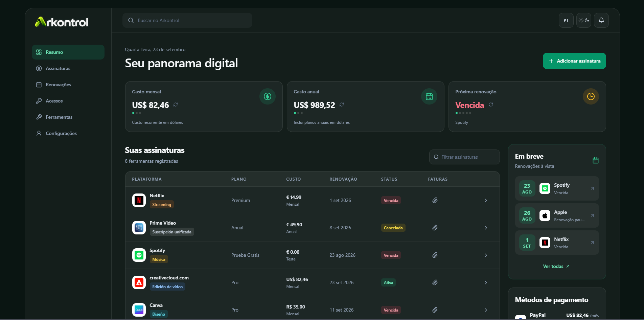
Task: Open Acessos in sidebar
Action: click(68, 101)
